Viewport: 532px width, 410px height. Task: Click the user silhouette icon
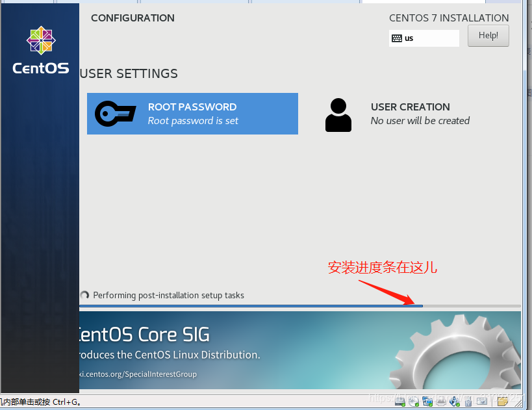(x=338, y=115)
